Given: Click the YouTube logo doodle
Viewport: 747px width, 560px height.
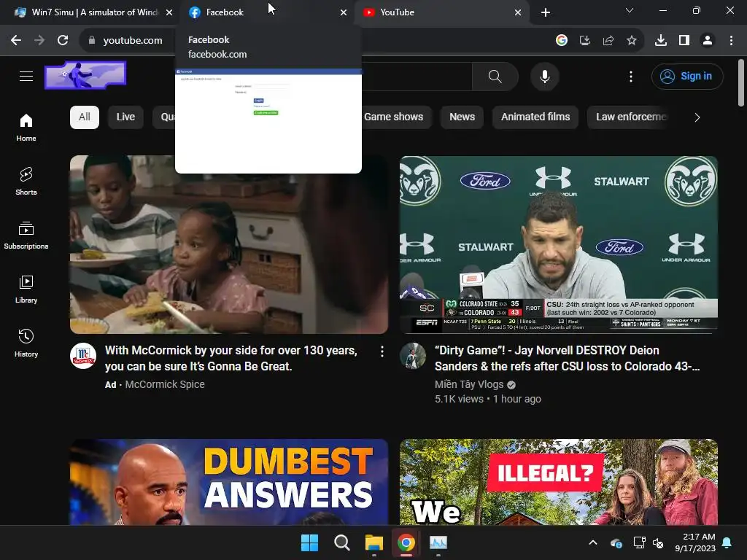Looking at the screenshot, I should (85, 75).
